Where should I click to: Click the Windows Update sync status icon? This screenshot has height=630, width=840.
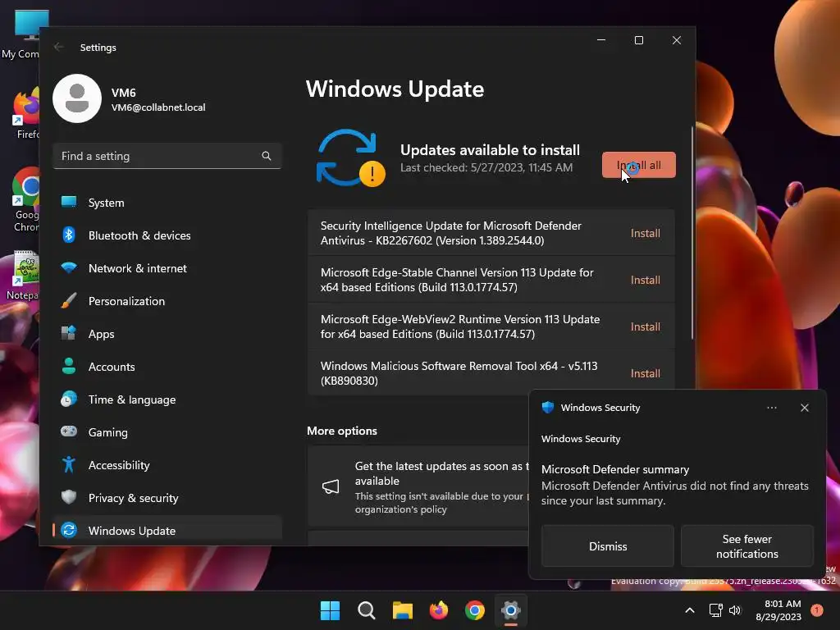click(350, 158)
